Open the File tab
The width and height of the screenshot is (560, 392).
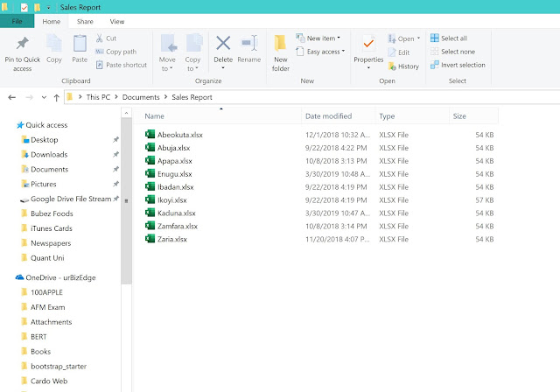(17, 21)
